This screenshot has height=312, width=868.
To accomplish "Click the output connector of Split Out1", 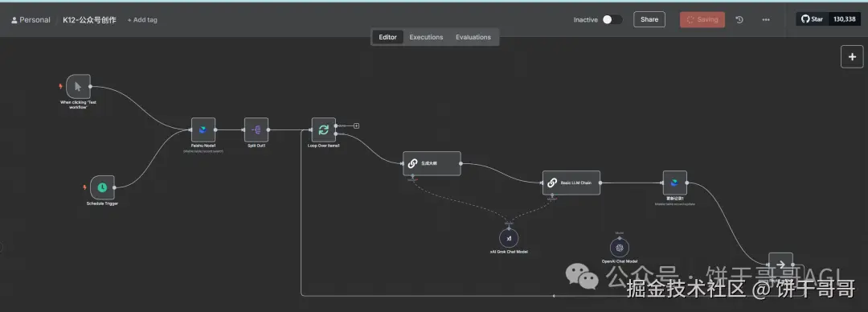I will [x=269, y=130].
